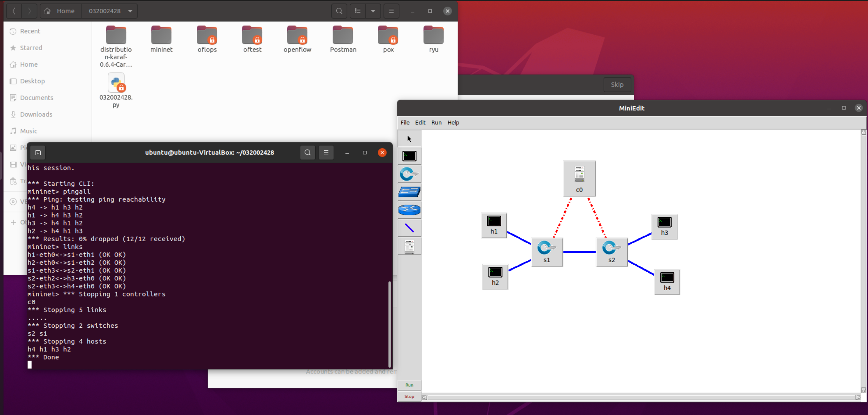Select the NetLink line tool
This screenshot has height=415, width=868.
click(x=409, y=228)
